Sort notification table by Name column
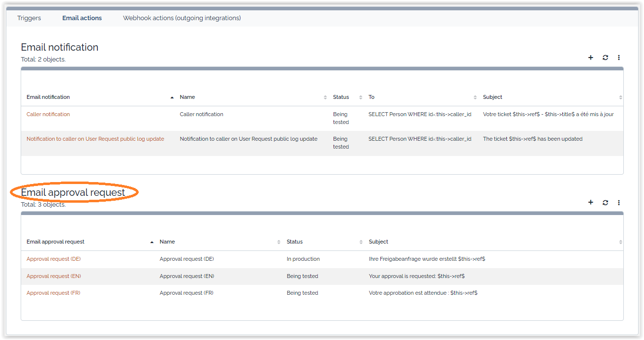The image size is (644, 340). coord(187,97)
